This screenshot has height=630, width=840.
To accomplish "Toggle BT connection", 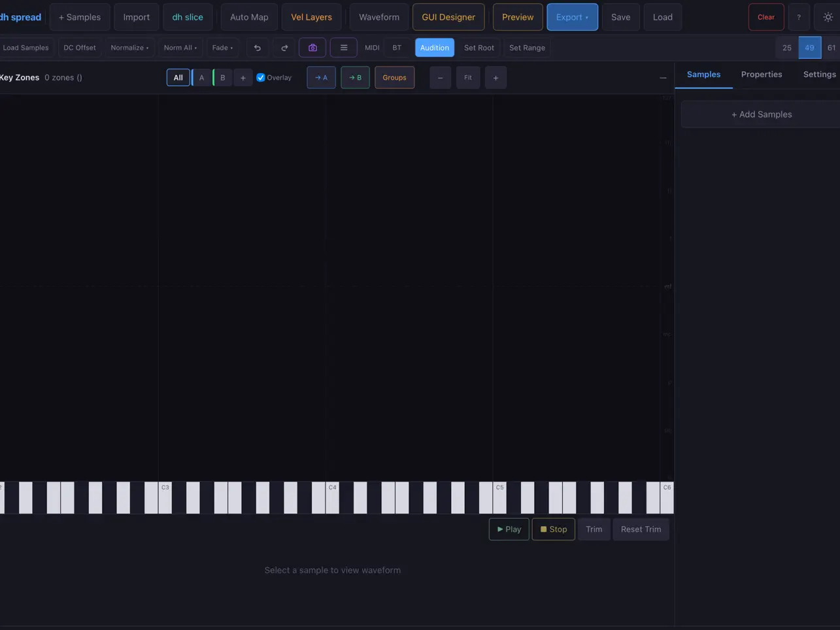I will point(397,48).
